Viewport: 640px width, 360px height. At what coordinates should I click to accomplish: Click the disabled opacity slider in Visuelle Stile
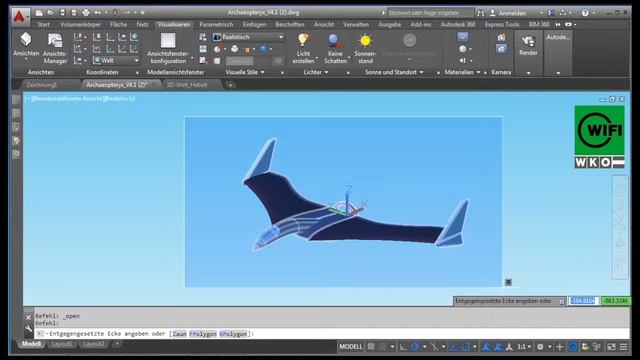(240, 61)
